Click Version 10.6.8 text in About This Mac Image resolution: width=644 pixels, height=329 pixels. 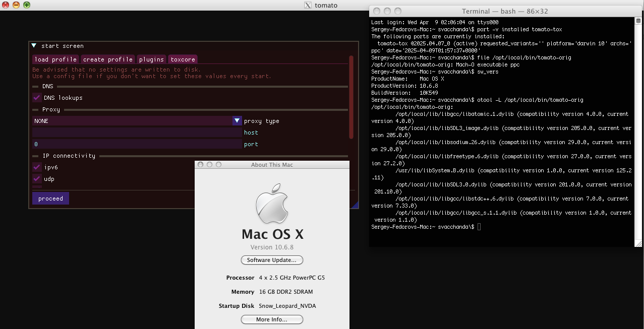click(272, 247)
